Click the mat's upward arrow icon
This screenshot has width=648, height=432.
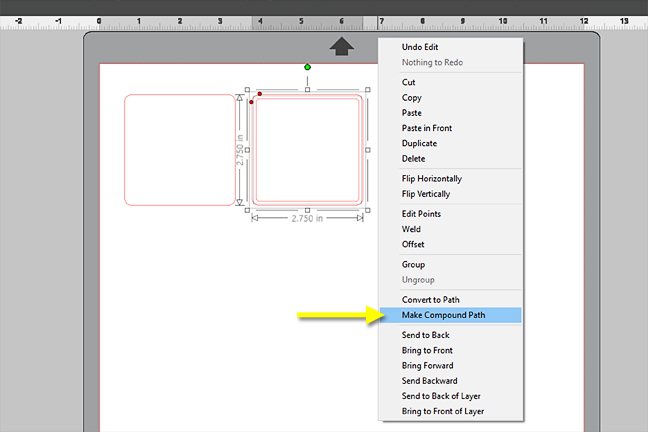point(341,46)
